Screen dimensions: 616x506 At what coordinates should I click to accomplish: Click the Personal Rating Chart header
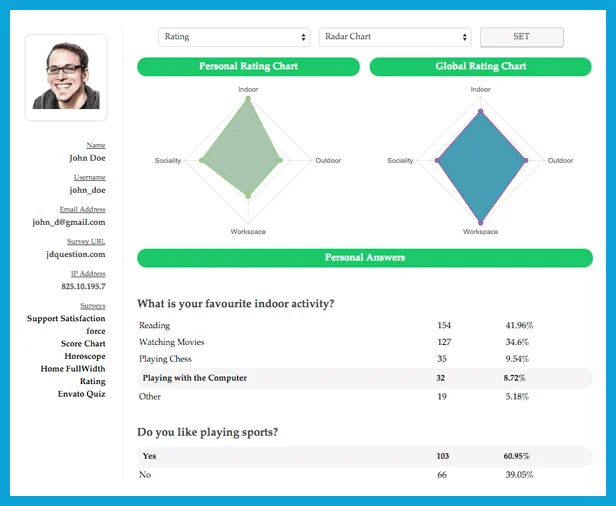[x=248, y=67]
